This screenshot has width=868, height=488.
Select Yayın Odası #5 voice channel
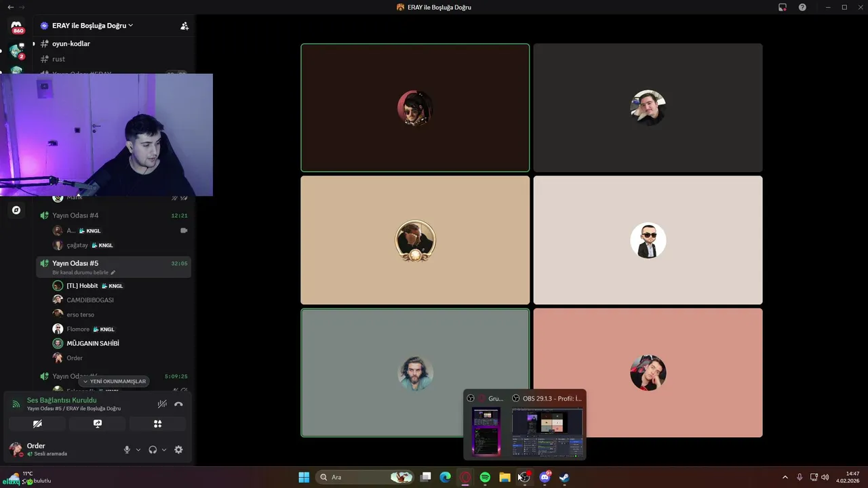[113, 266]
